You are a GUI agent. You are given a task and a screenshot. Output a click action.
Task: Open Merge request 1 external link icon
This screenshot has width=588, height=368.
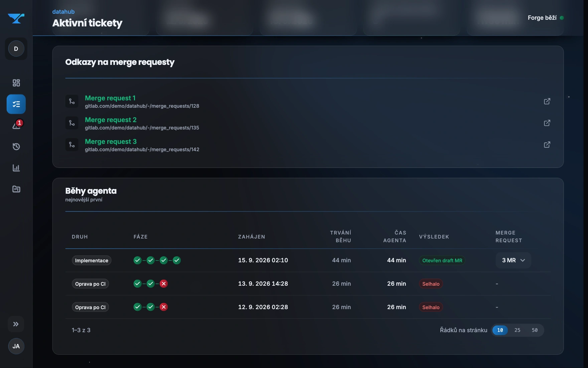(x=547, y=101)
